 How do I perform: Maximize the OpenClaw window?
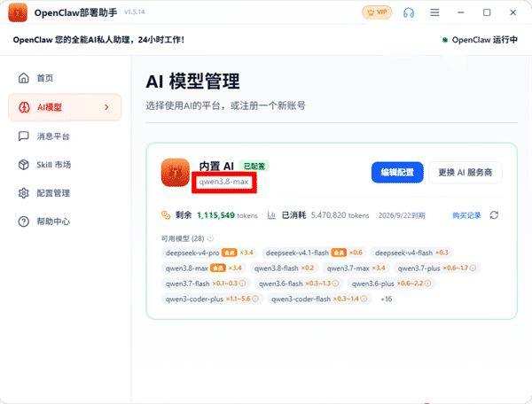487,12
